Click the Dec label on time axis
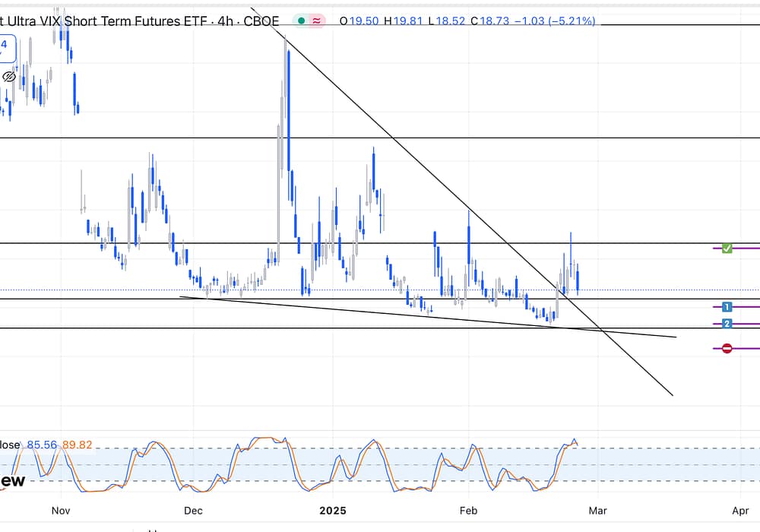760x532 pixels. (193, 511)
